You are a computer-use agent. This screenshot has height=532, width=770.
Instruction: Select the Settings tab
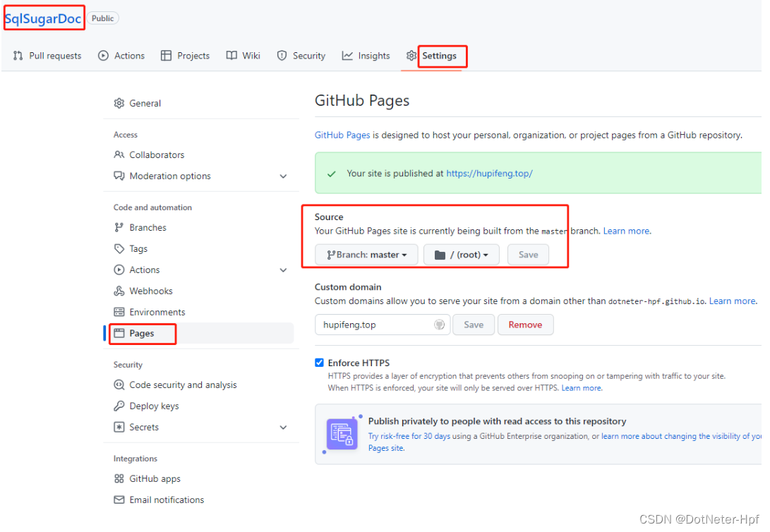tap(439, 56)
